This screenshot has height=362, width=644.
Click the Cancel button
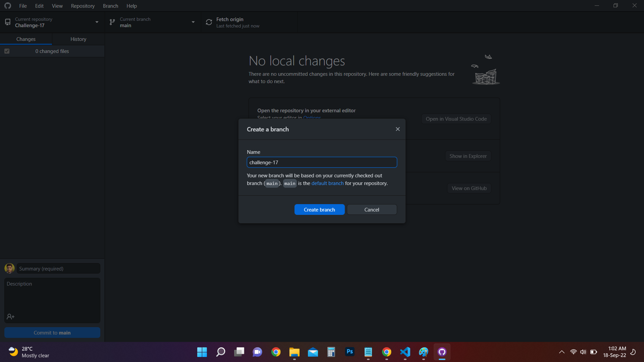tap(372, 210)
